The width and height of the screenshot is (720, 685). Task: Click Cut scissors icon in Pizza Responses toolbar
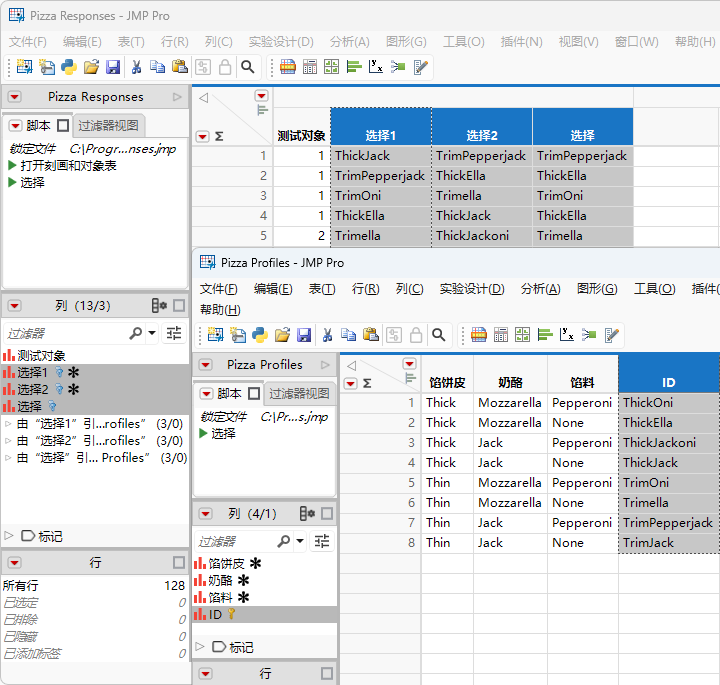pyautogui.click(x=136, y=67)
